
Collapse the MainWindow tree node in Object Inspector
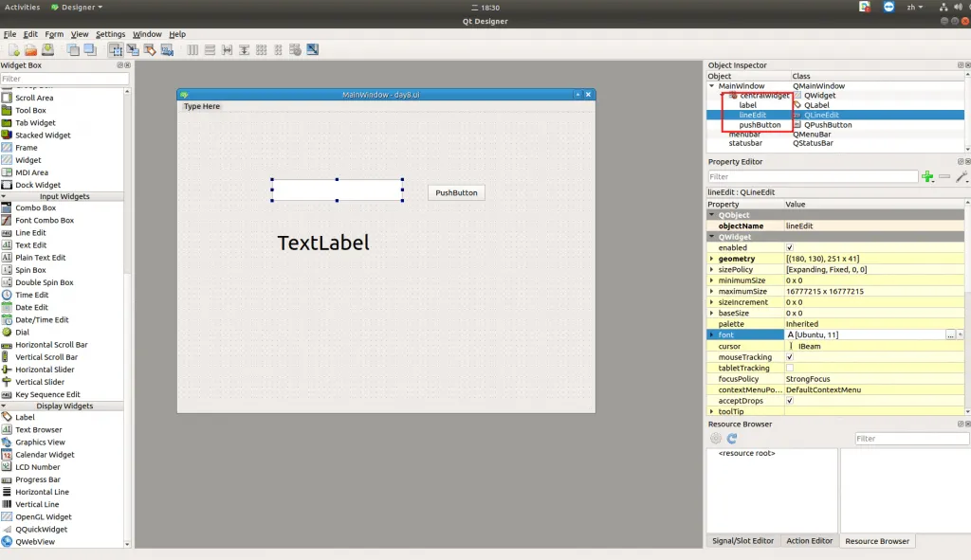712,86
